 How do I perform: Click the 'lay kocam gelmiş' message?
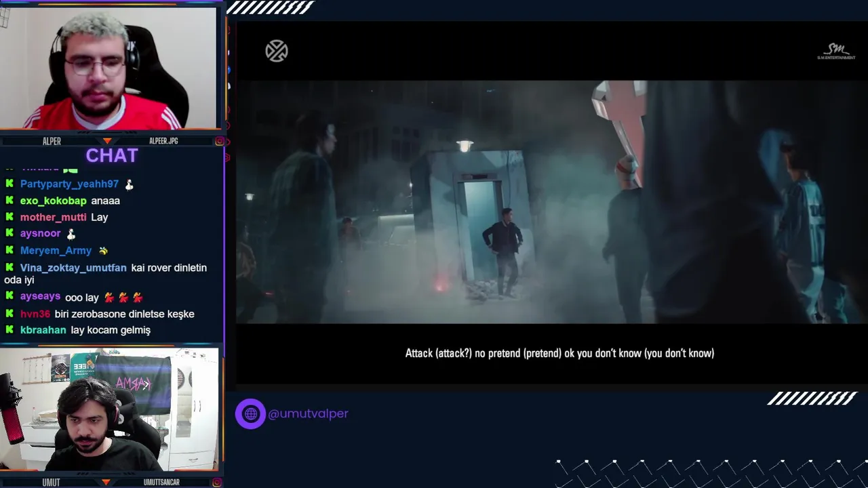[x=111, y=330]
